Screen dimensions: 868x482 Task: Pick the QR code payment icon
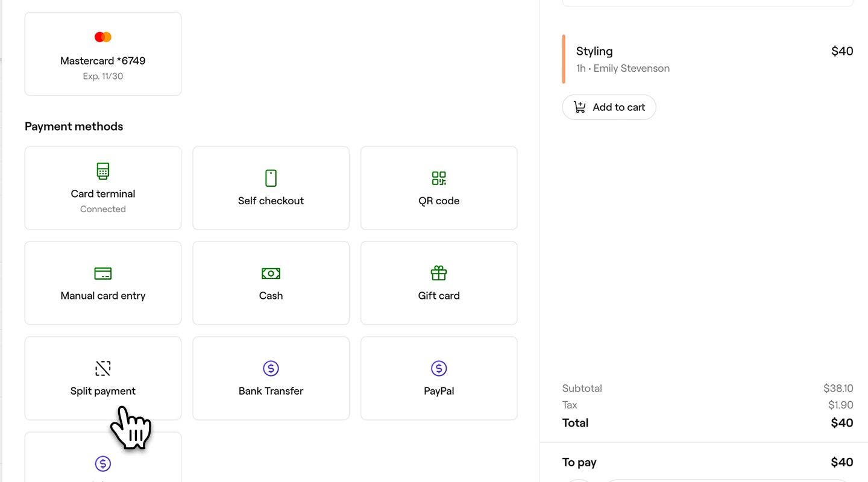[x=439, y=178]
